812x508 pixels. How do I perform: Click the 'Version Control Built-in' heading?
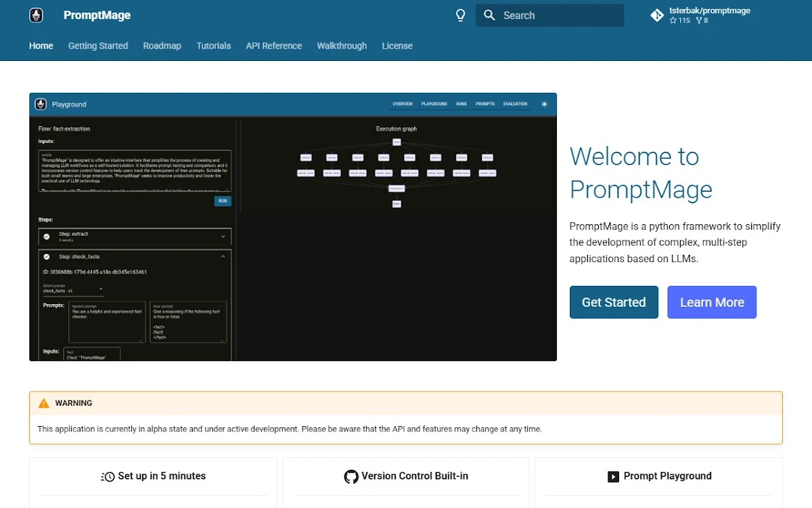tap(415, 476)
